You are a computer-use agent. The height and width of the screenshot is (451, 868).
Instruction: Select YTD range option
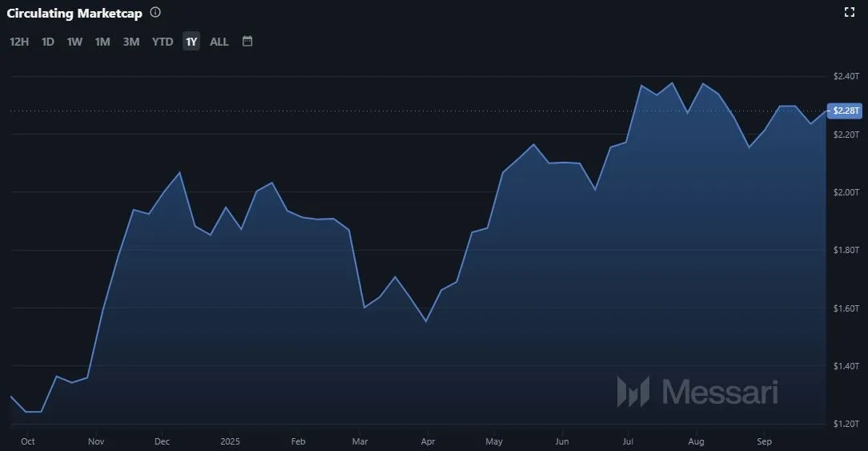163,42
